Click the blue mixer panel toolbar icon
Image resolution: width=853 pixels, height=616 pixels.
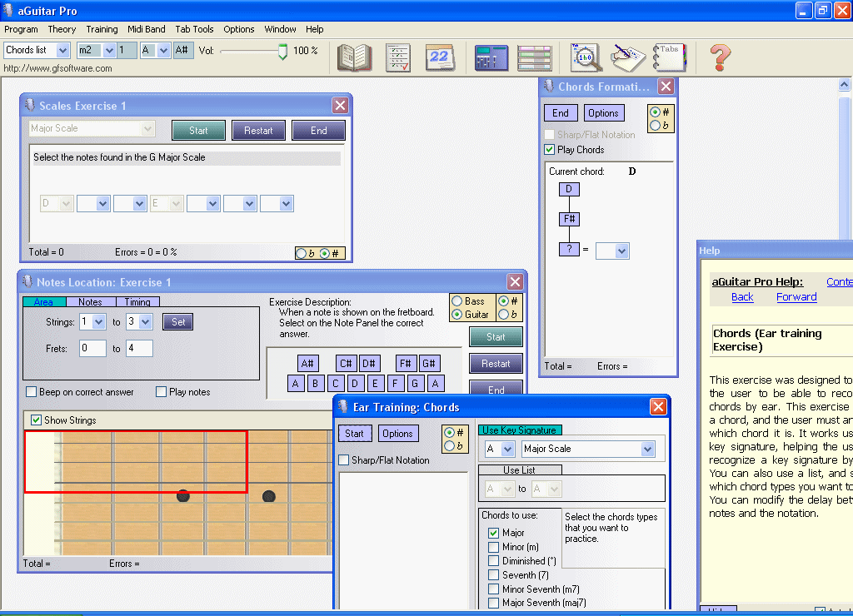491,58
